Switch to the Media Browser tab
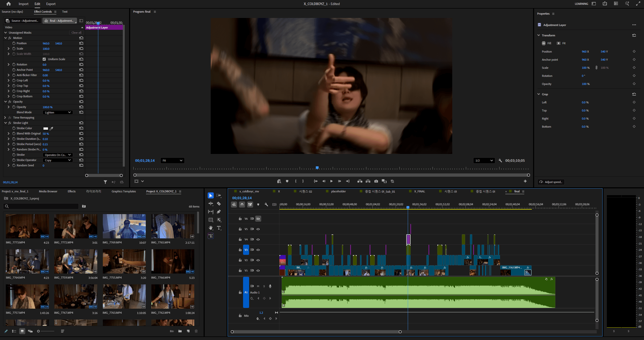This screenshot has width=644, height=340. pyautogui.click(x=48, y=191)
